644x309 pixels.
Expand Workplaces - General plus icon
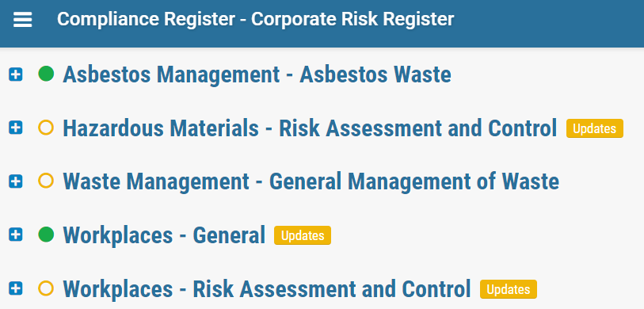point(16,235)
